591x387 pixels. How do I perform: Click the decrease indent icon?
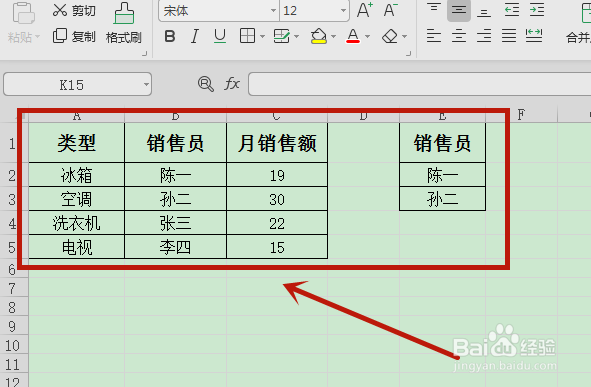(x=511, y=10)
